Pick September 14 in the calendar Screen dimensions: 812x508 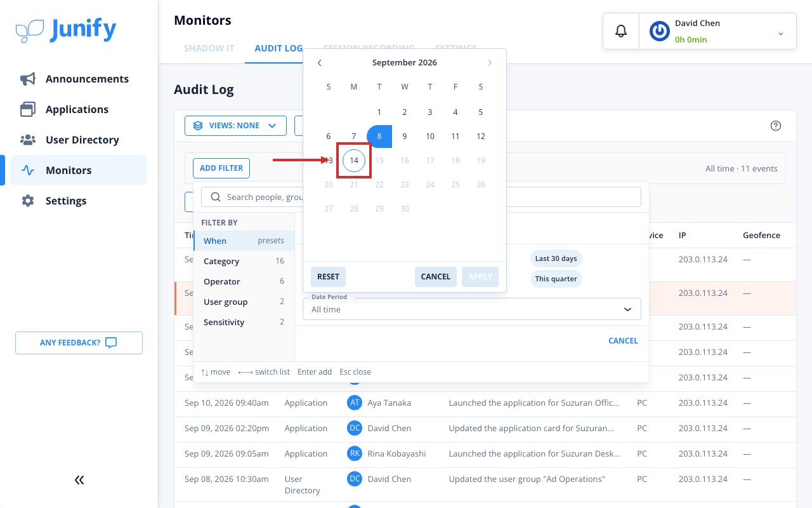tap(354, 161)
